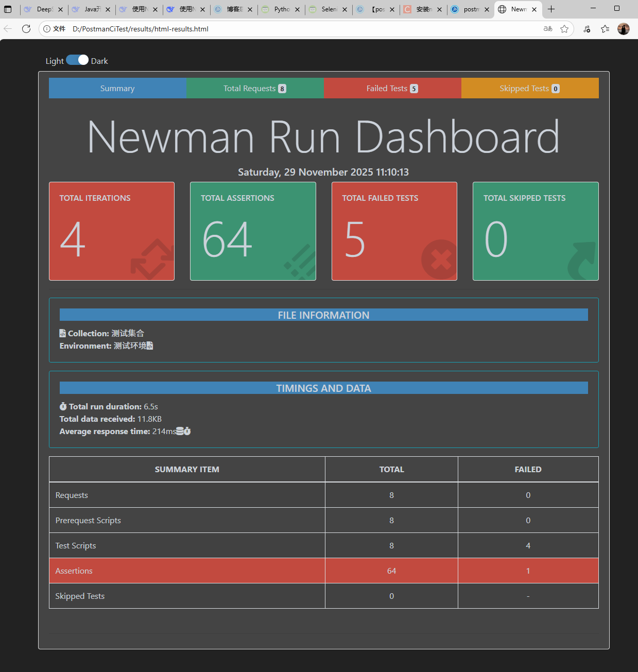Click the Assertions failed value 1

pos(528,571)
